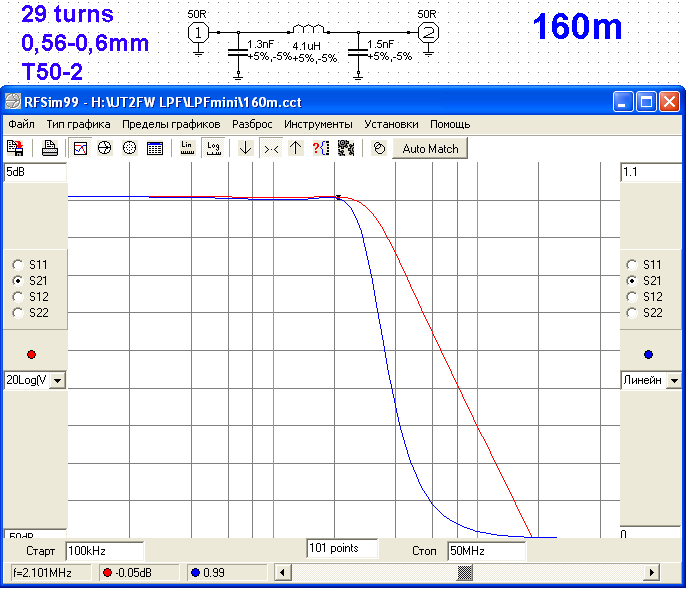Select the right S22 radio button
The height and width of the screenshot is (589, 688).
[631, 313]
